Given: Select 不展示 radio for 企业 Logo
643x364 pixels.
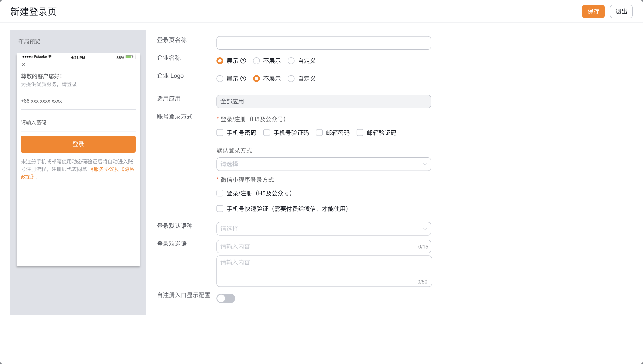Looking at the screenshot, I should (256, 79).
